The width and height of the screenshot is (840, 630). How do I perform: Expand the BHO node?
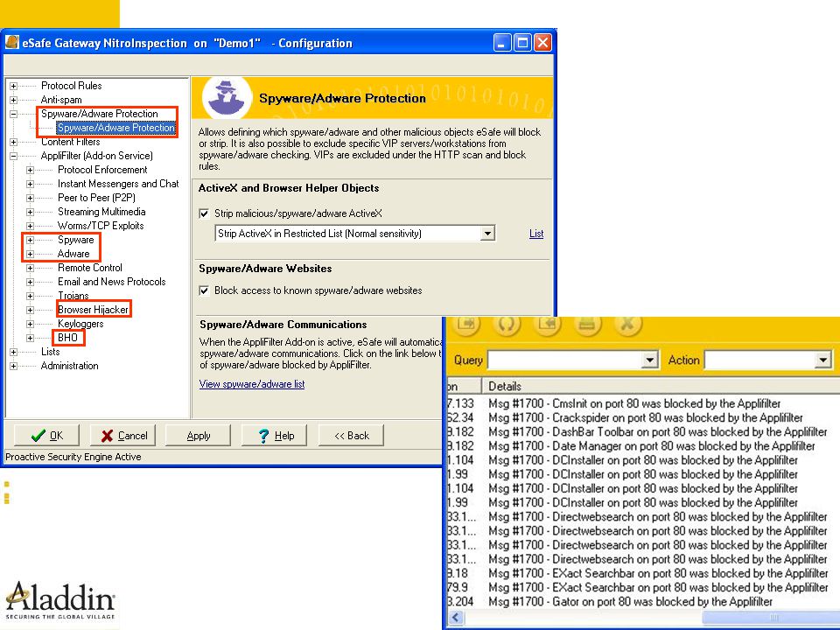(x=30, y=338)
